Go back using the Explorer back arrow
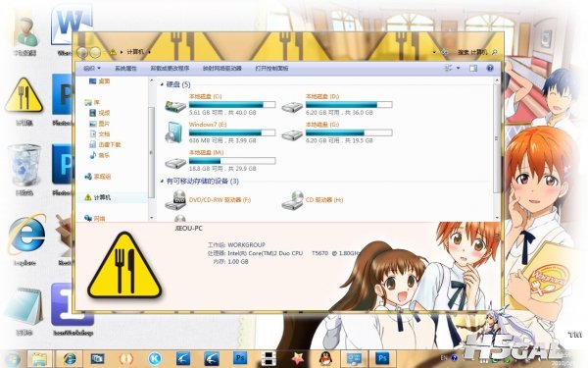588x368 pixels. tap(82, 52)
